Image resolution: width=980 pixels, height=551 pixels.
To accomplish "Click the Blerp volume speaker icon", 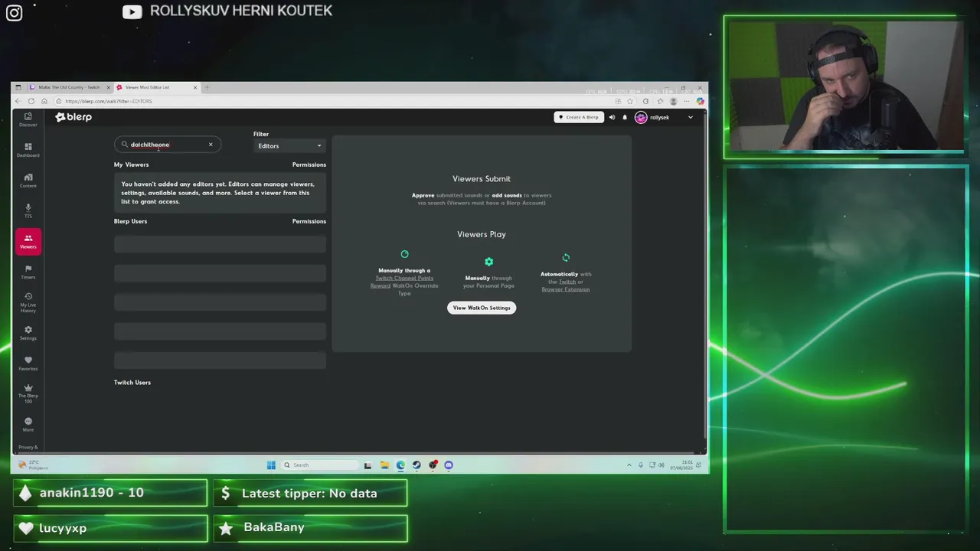I will click(612, 117).
